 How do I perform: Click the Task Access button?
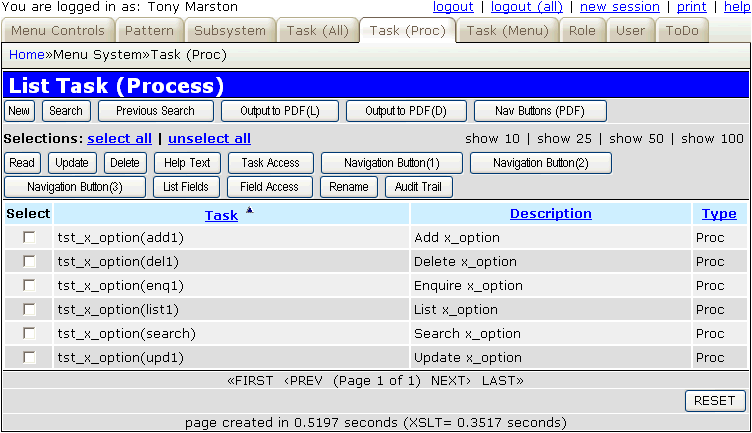click(x=270, y=163)
